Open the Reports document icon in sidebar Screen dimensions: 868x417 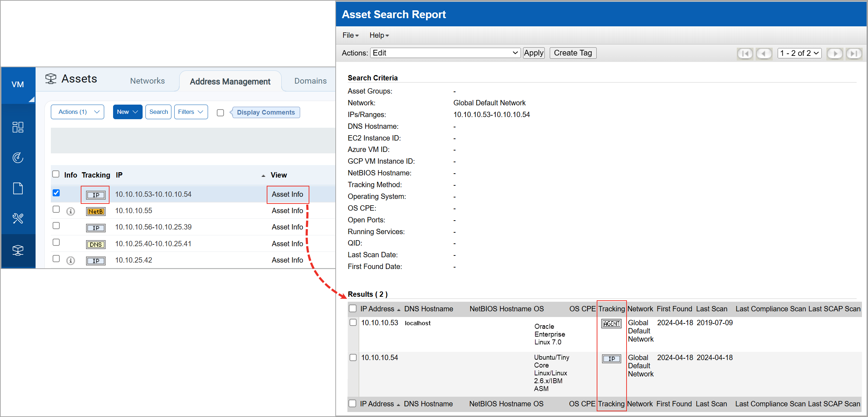point(18,188)
